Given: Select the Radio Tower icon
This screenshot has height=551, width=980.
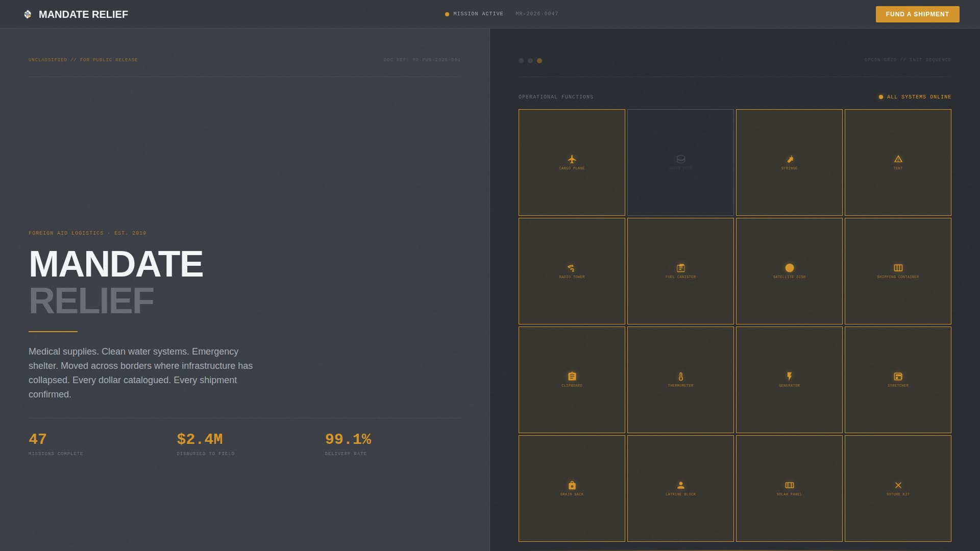Looking at the screenshot, I should click(572, 268).
